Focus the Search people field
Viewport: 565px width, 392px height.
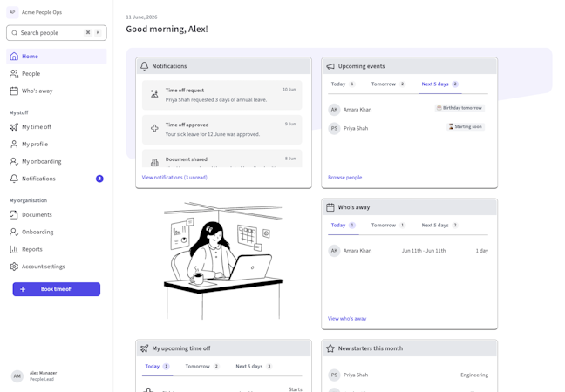pyautogui.click(x=57, y=33)
